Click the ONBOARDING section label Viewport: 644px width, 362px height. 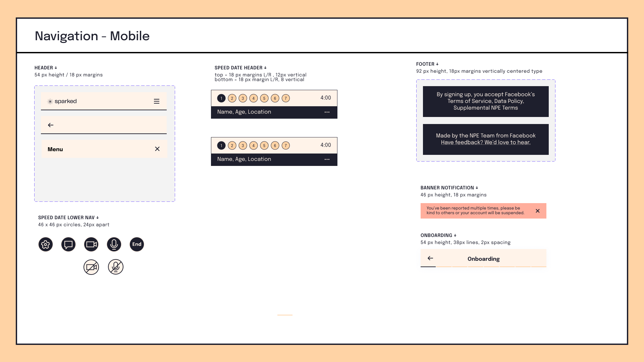[x=438, y=235]
